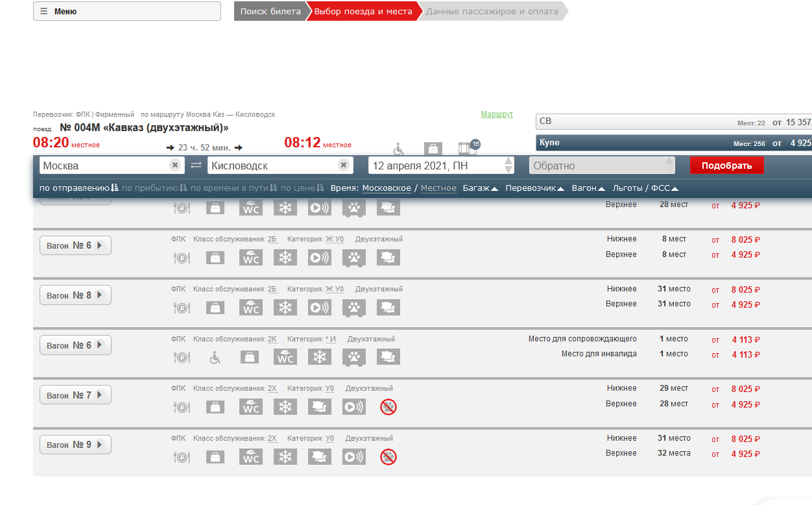Viewport: 812px width, 505px height.
Task: Open the Маршрут link
Action: (497, 114)
